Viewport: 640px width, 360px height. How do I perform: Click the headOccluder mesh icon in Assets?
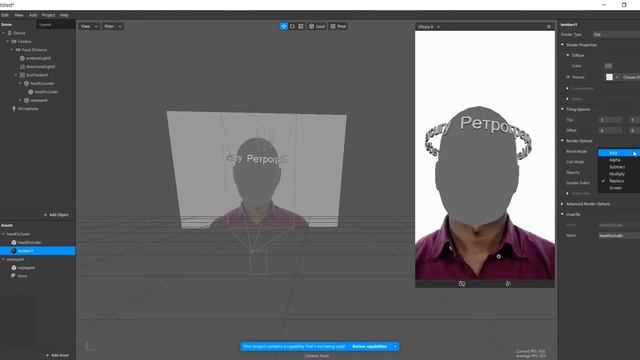tap(14, 242)
